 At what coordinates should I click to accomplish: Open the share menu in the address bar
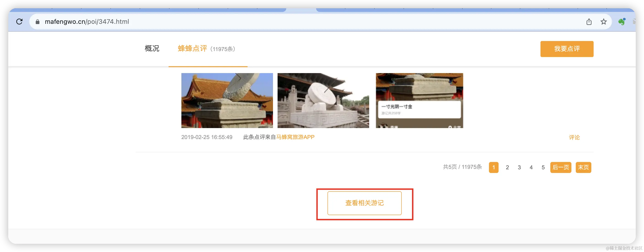tap(589, 22)
